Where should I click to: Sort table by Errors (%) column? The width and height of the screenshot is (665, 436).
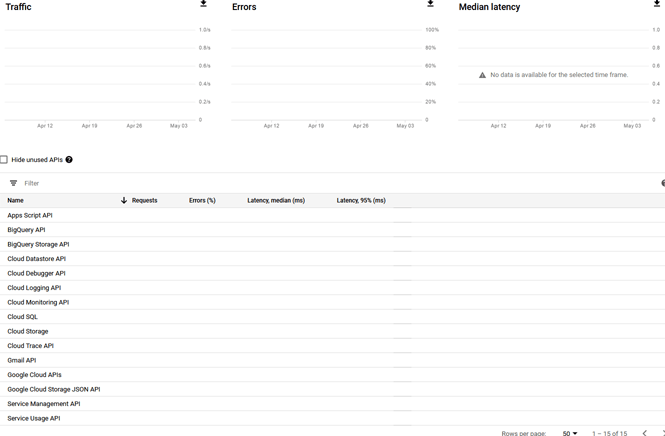coord(202,200)
